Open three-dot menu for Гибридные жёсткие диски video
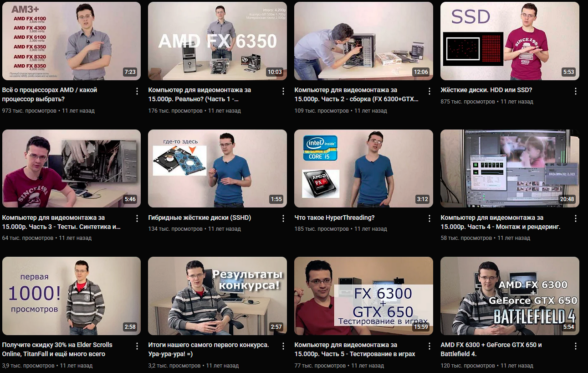Viewport: 588px width, 373px height. (283, 219)
